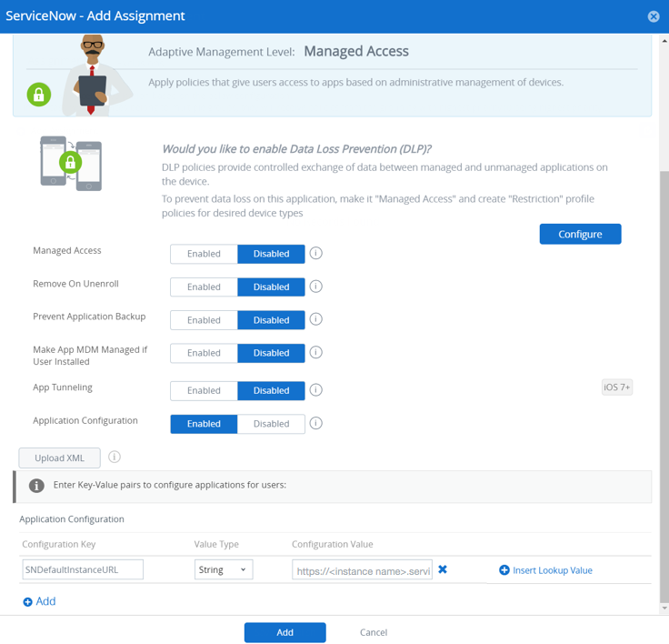Click the Configuration Value column header
Screen dimensions: 669x644
pyautogui.click(x=333, y=544)
